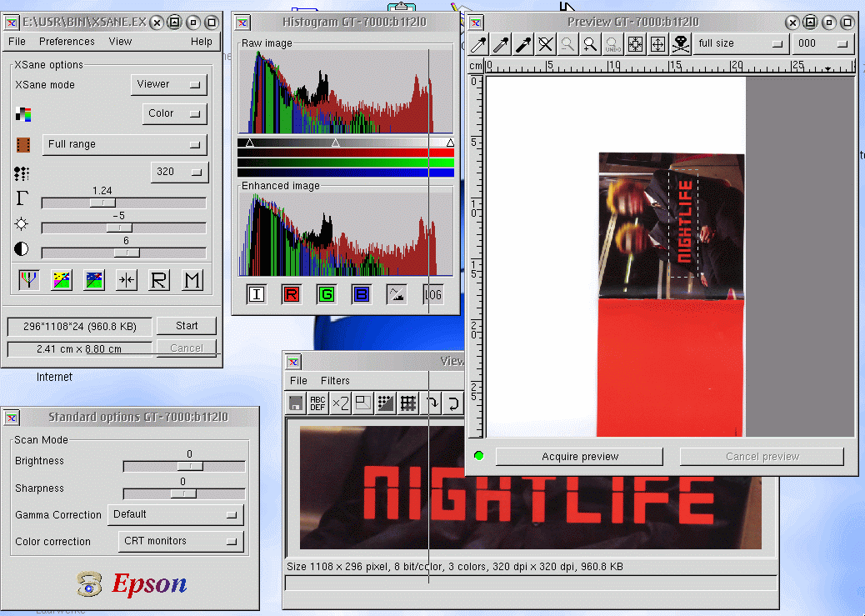Toggle the I intensity histogram channel
Image resolution: width=865 pixels, height=616 pixels.
click(x=256, y=294)
